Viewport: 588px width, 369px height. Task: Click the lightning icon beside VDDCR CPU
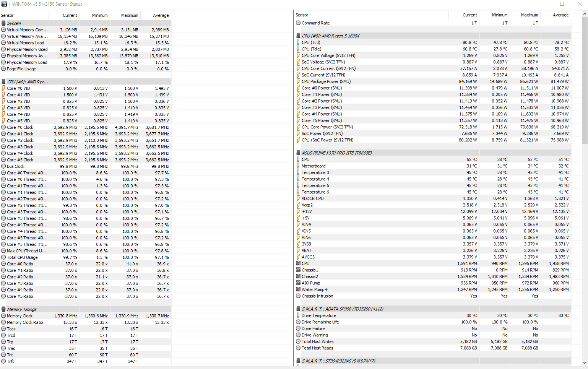pos(298,198)
